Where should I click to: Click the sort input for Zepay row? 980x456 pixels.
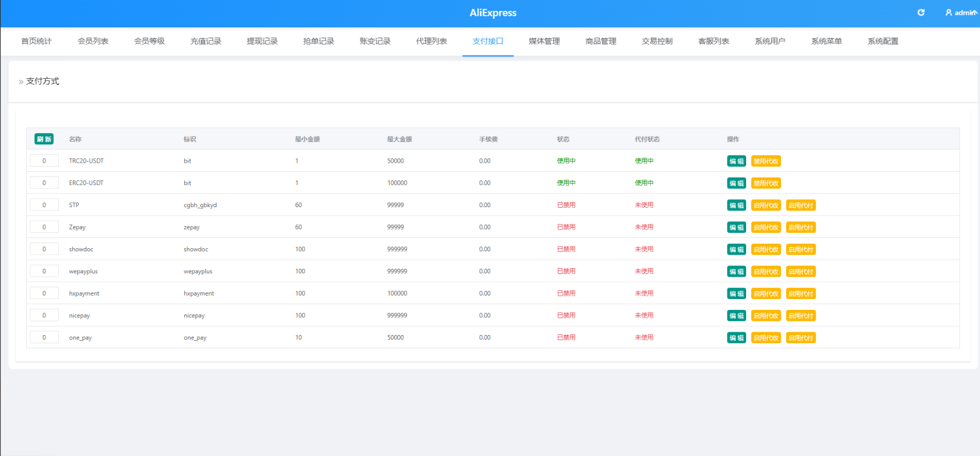[x=44, y=227]
